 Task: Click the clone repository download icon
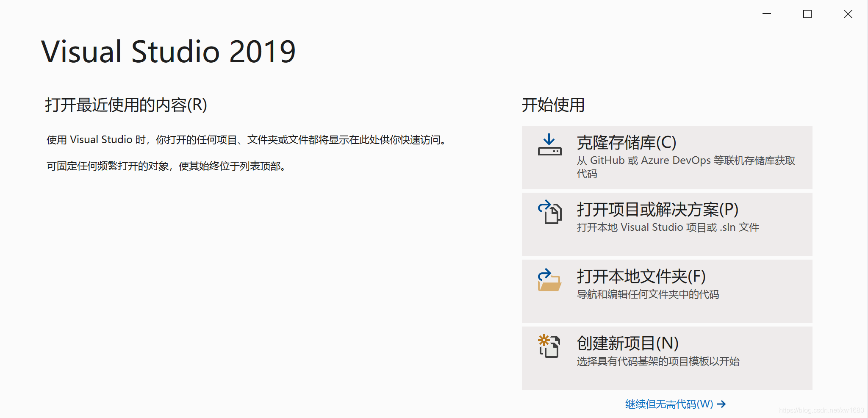point(549,145)
